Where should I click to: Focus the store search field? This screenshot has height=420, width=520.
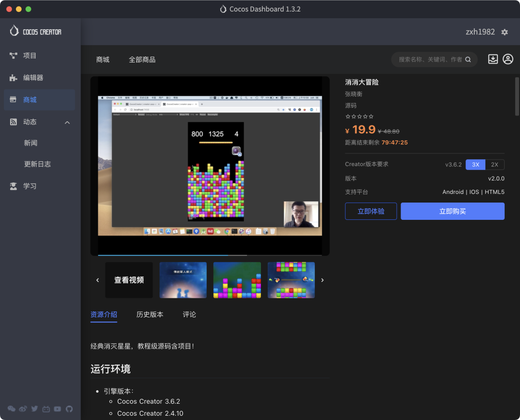pyautogui.click(x=434, y=60)
